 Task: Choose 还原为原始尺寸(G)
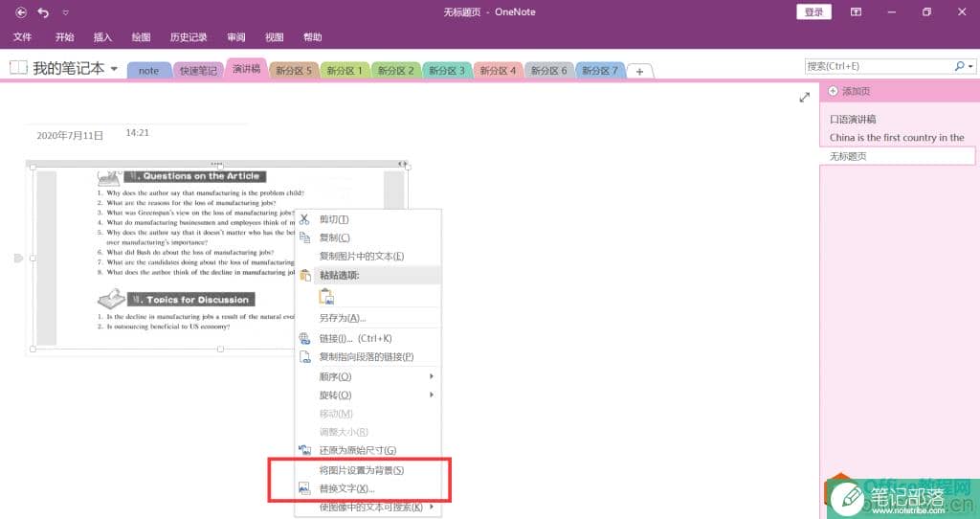(368, 450)
